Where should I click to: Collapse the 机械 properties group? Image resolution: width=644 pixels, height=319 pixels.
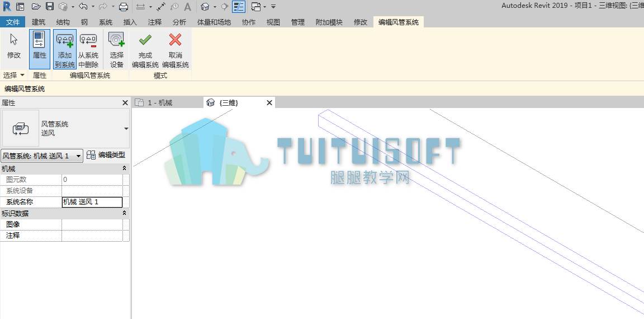(x=125, y=168)
